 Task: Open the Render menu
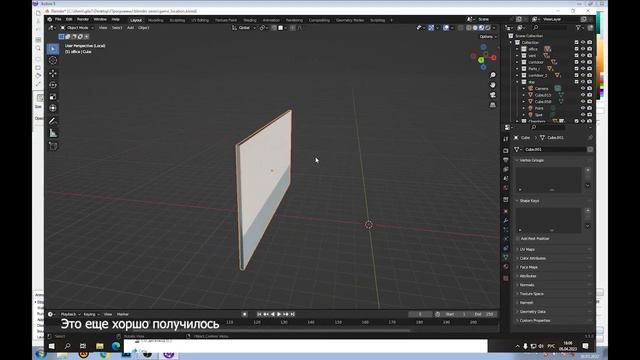tap(83, 19)
